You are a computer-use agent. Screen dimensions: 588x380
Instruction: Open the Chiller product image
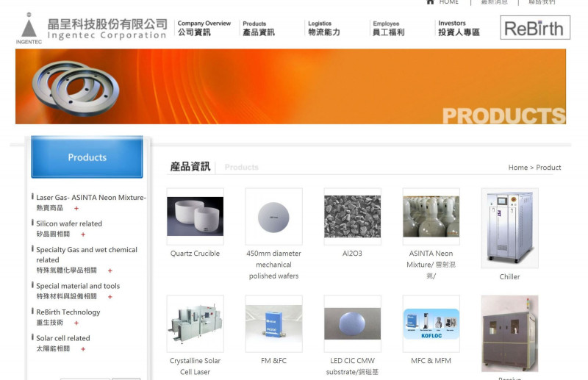point(509,228)
